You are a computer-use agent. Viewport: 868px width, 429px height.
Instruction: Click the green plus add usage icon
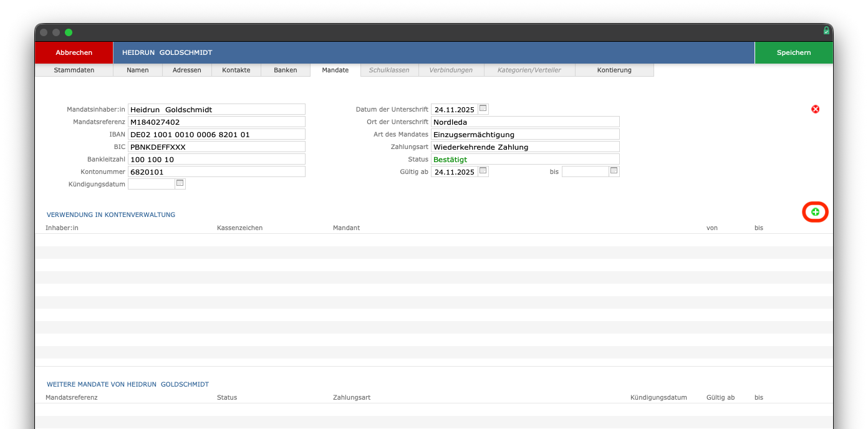[x=815, y=213]
